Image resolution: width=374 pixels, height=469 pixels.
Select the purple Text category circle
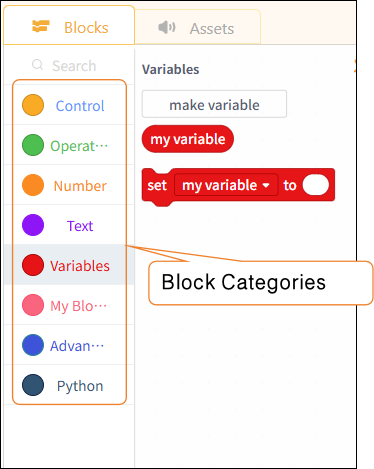coord(33,225)
